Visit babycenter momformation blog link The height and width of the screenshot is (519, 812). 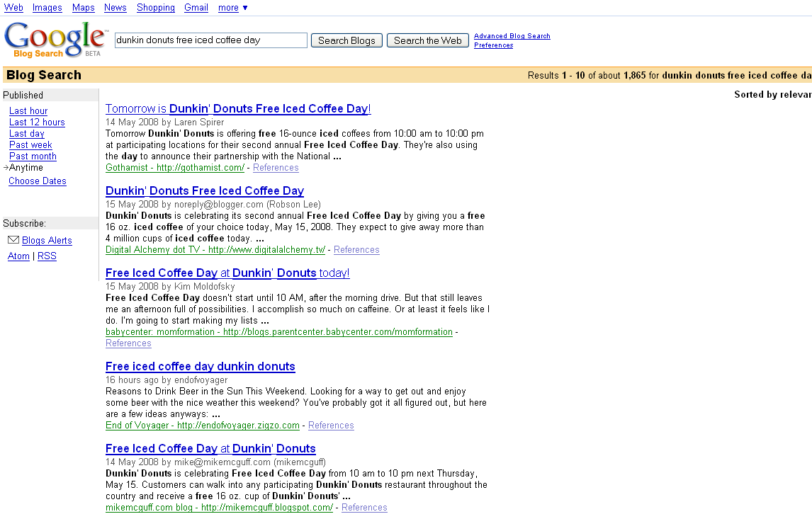point(279,332)
